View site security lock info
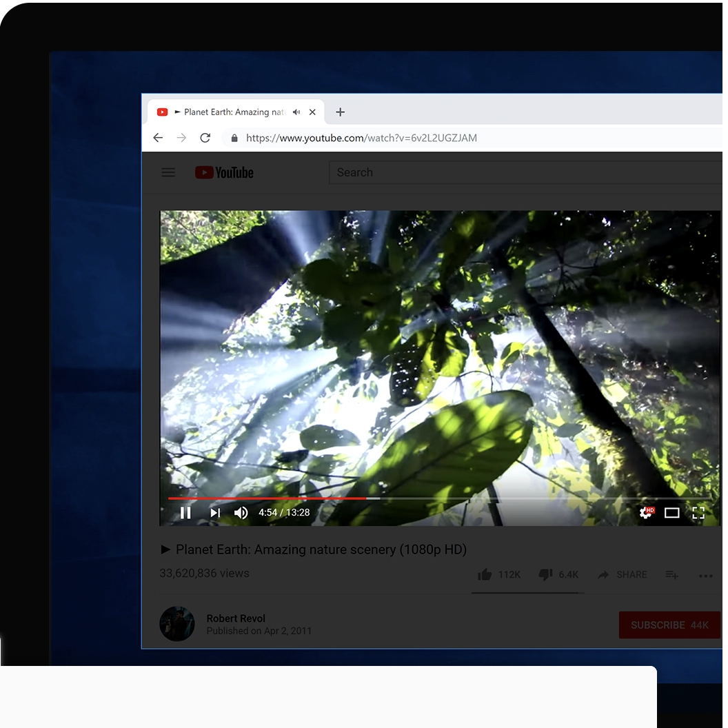Image resolution: width=728 pixels, height=728 pixels. (x=234, y=138)
